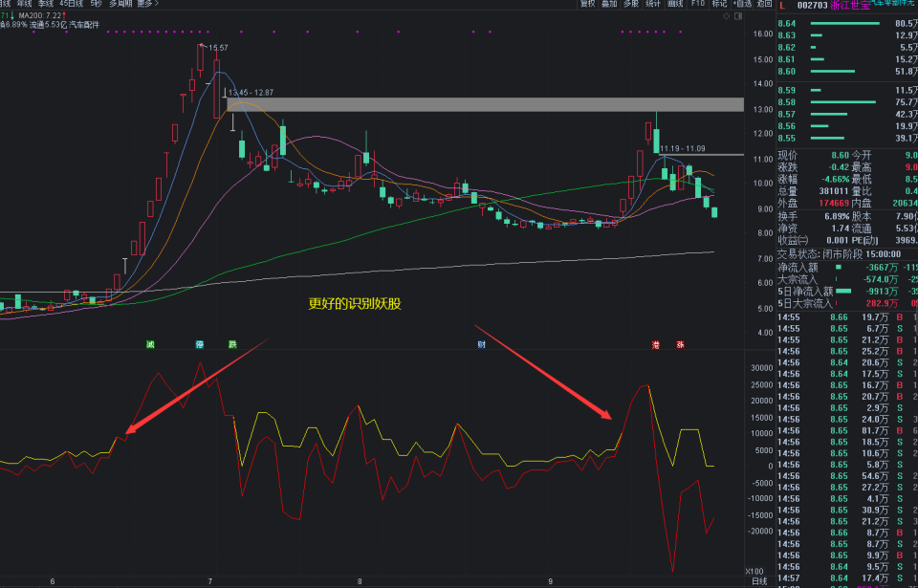Expand the 更多 periods menu
This screenshot has height=588, width=918.
(x=147, y=4)
